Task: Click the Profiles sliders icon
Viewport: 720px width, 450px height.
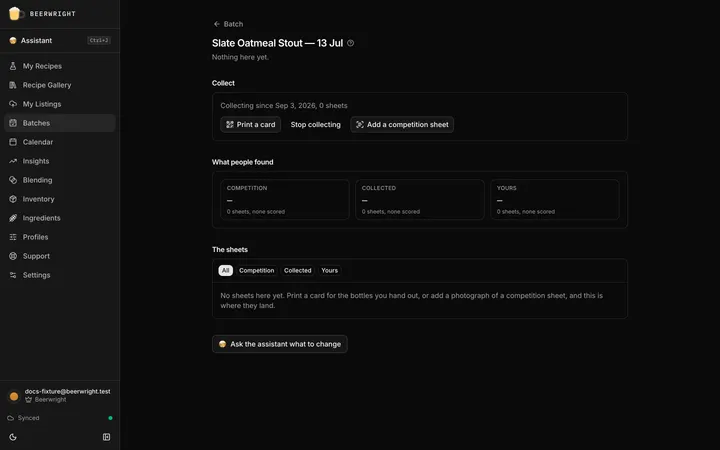Action: coord(13,237)
